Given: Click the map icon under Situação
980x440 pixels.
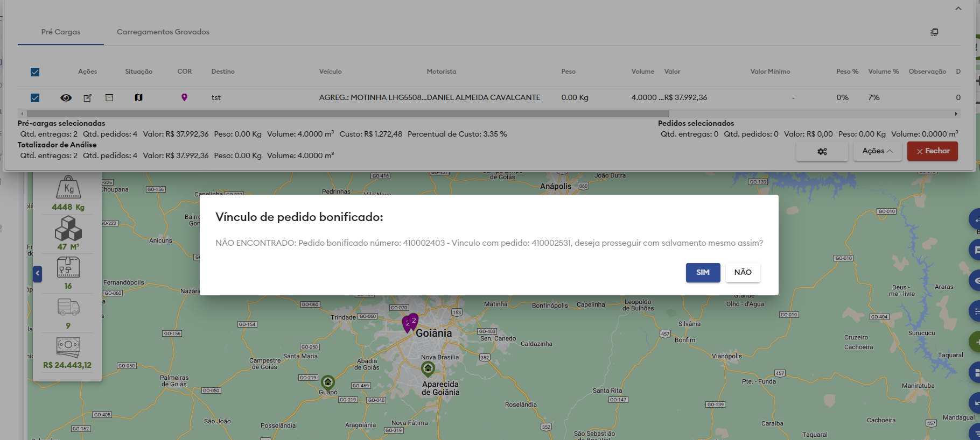Looking at the screenshot, I should 138,98.
